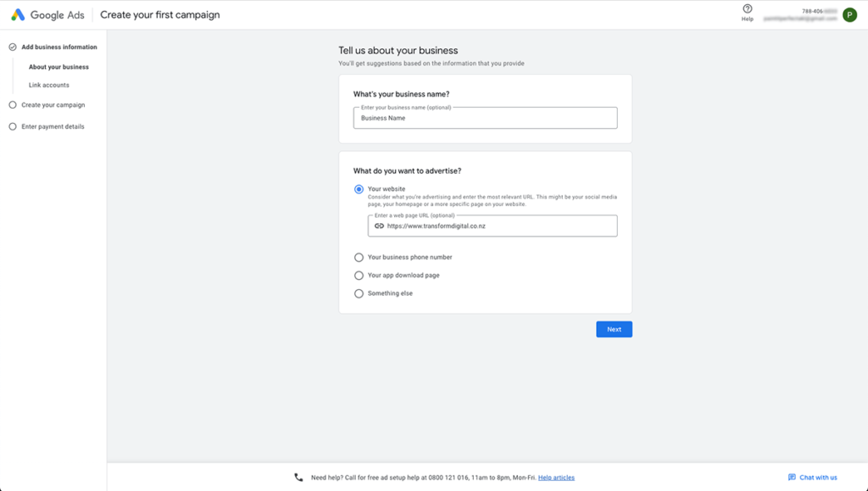Screen dimensions: 868x491
Task: Open the Help articles link
Action: click(556, 477)
